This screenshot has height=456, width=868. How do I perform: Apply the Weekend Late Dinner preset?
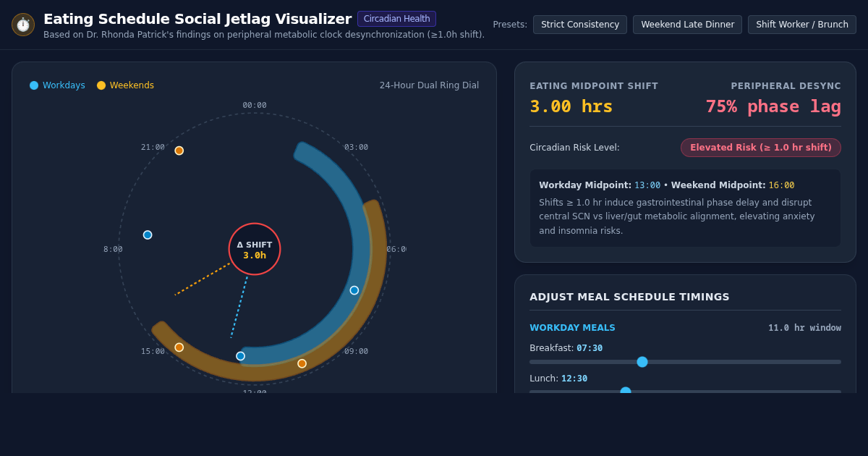(x=687, y=25)
